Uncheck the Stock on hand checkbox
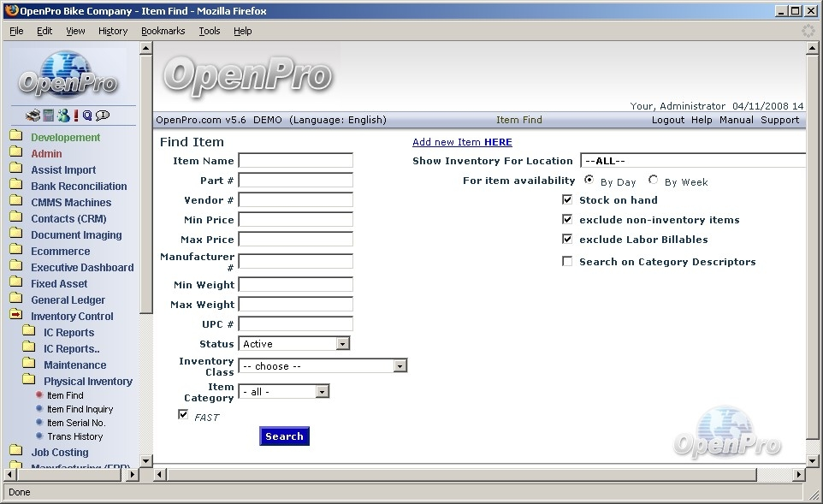The image size is (823, 504). tap(567, 199)
